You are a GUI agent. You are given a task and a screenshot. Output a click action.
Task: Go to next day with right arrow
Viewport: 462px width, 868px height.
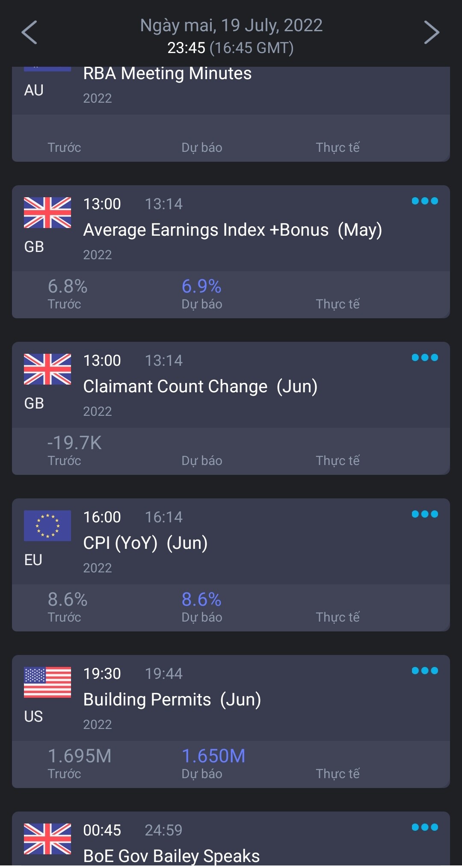click(x=431, y=33)
